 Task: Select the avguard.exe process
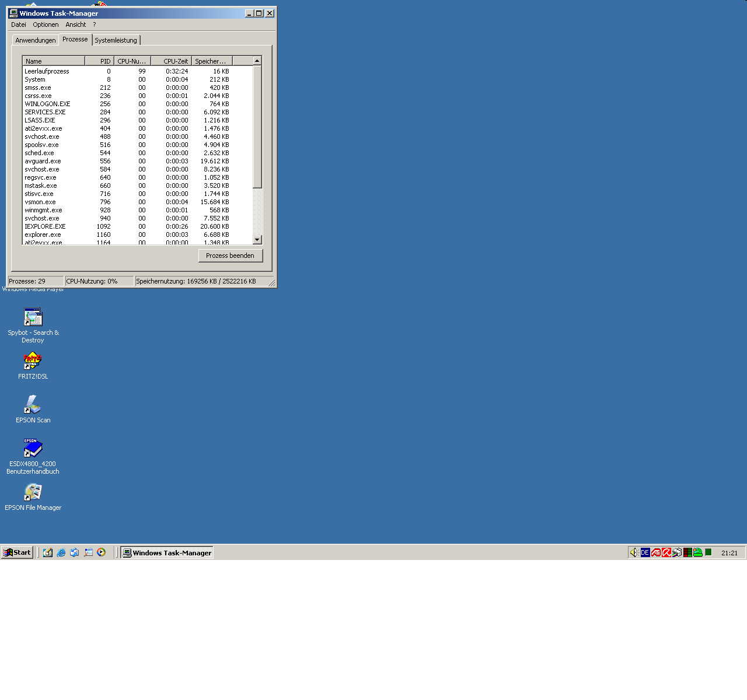(x=137, y=161)
